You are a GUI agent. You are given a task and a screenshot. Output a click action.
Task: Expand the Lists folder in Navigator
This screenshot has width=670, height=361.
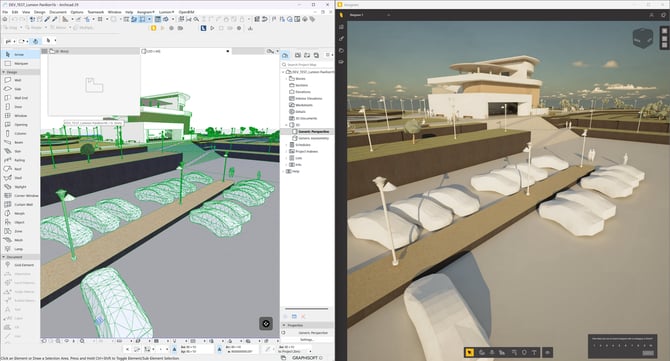[x=286, y=158]
